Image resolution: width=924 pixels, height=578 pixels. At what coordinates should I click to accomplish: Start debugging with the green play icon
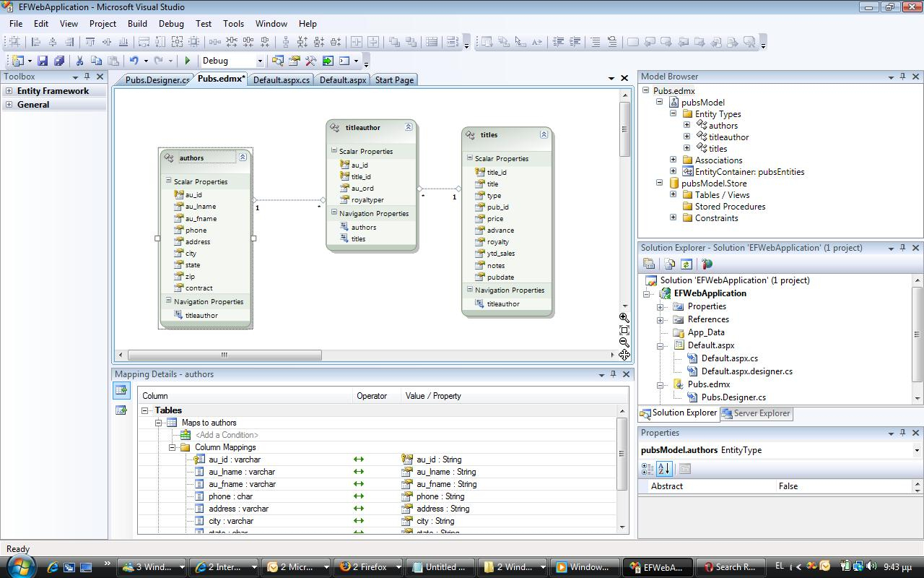pos(188,61)
